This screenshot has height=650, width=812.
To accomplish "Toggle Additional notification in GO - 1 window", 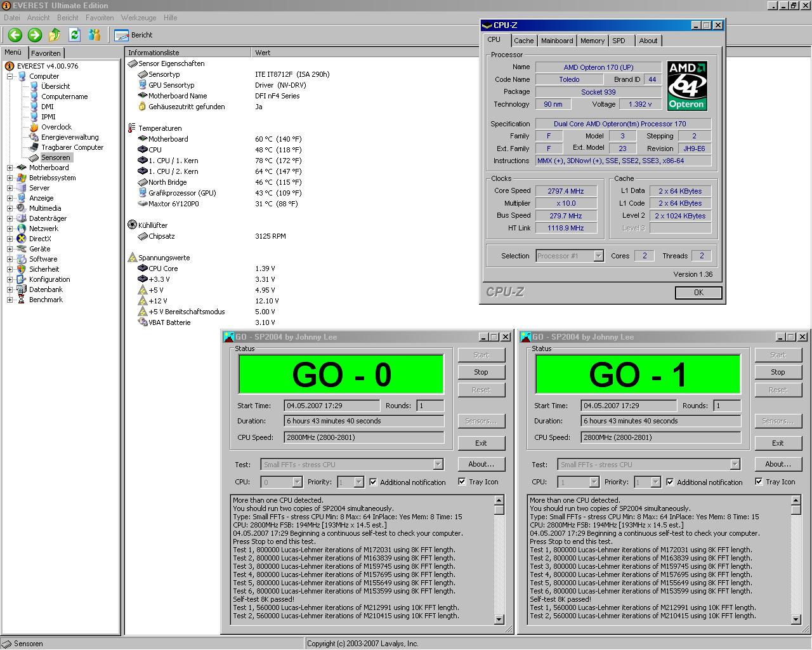I will pos(670,482).
